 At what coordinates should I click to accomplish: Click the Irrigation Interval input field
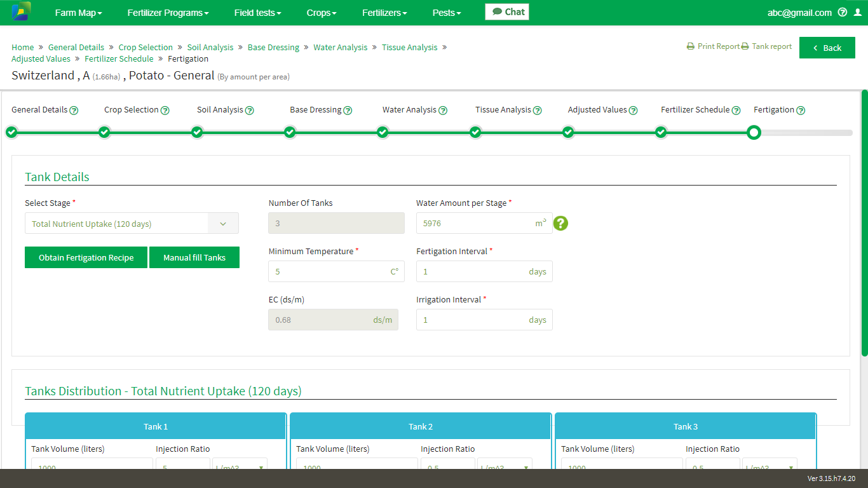coord(484,320)
